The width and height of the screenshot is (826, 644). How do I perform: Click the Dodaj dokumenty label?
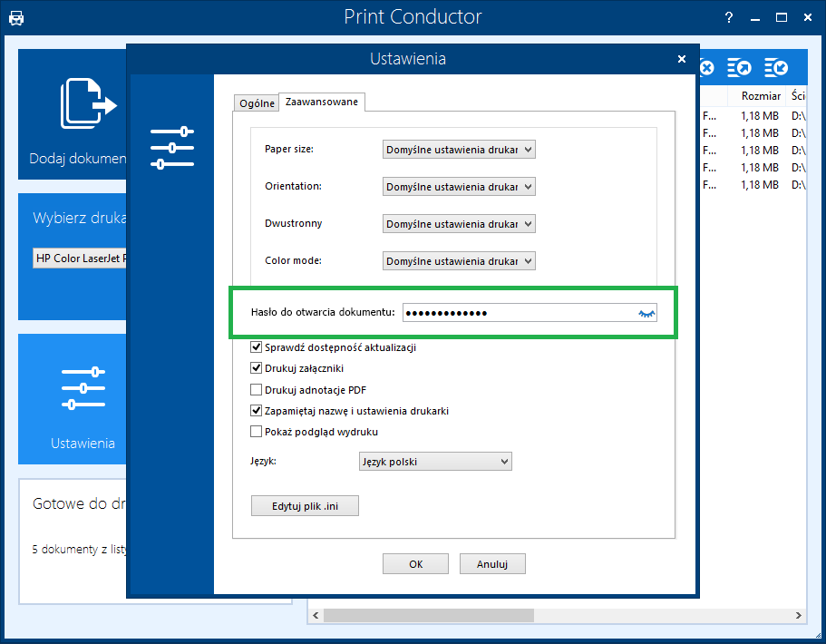pos(77,158)
